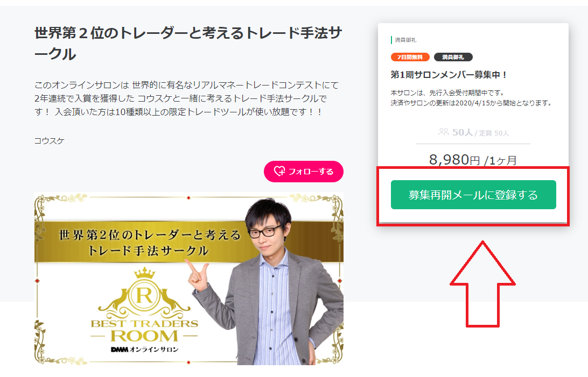Click the salon description paragraph

[x=186, y=98]
